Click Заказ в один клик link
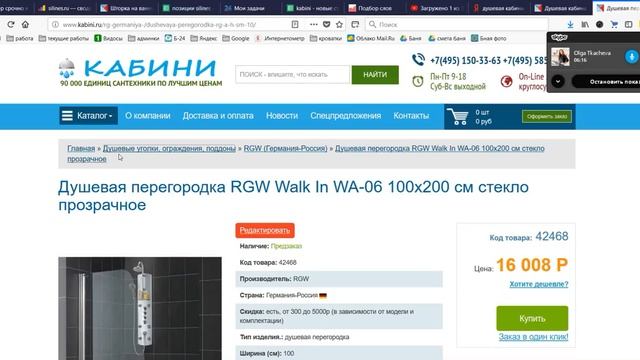The height and width of the screenshot is (360, 640). click(533, 337)
